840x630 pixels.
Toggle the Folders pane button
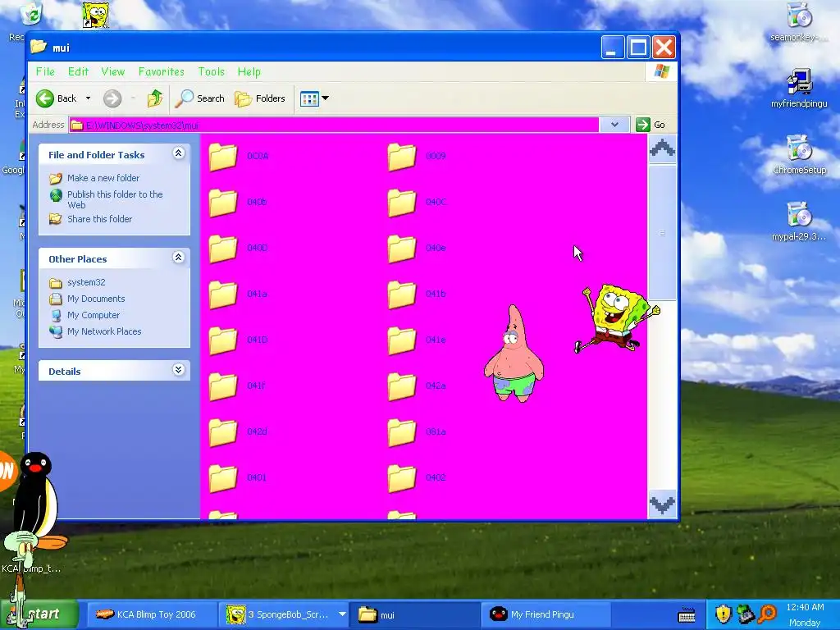(260, 98)
